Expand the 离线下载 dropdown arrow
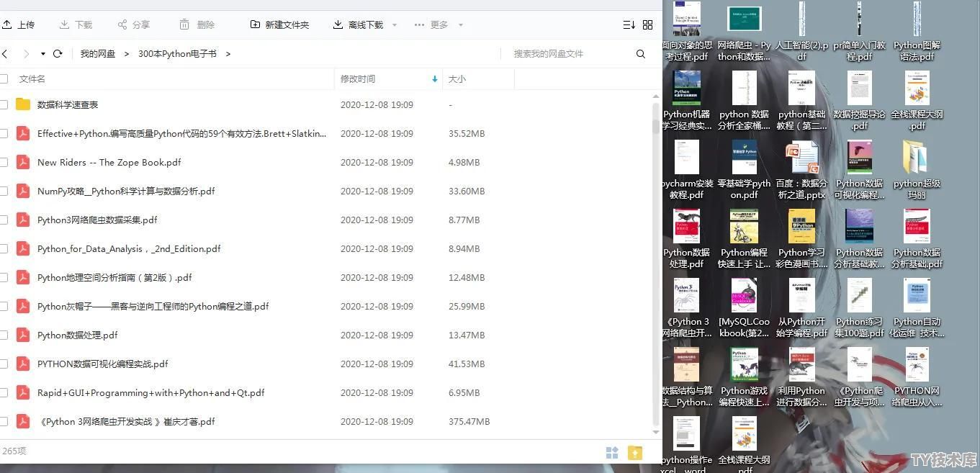 click(x=395, y=25)
